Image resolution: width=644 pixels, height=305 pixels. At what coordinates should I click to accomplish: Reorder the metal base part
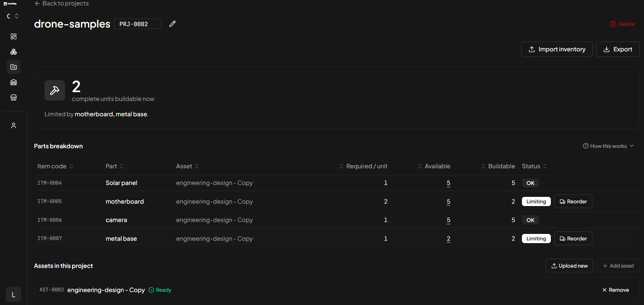(573, 238)
